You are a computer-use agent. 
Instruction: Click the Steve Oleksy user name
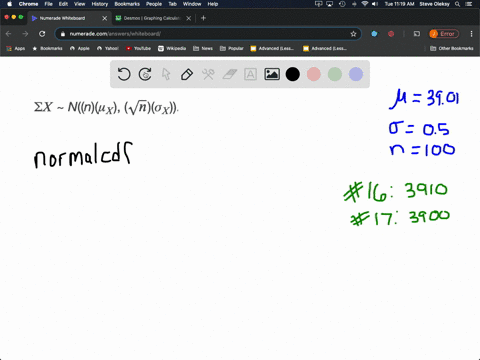[434, 4]
